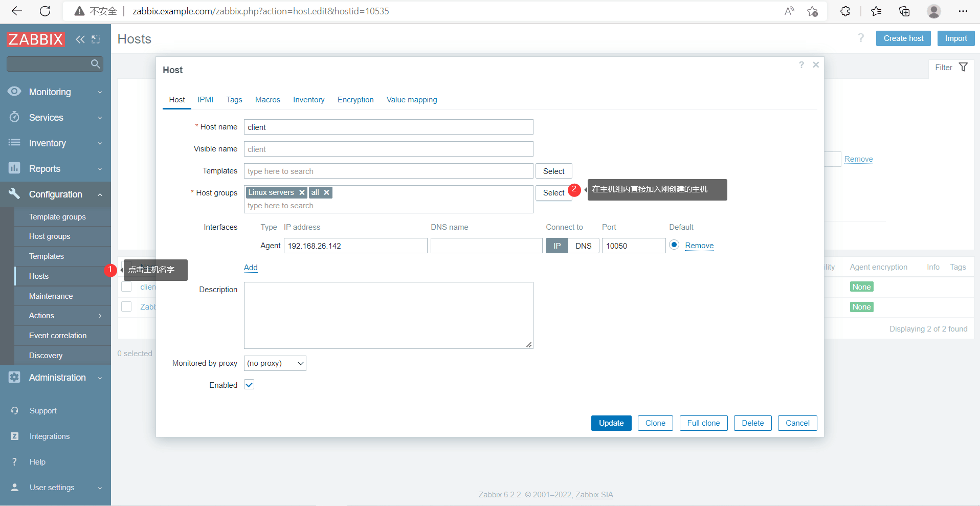Open browser profile avatar
The width and height of the screenshot is (980, 506).
click(x=934, y=11)
